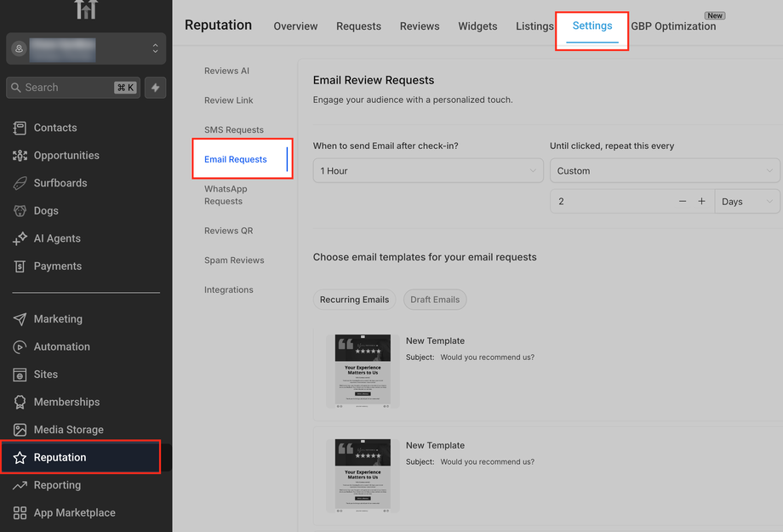Click the Opportunities icon in sidebar
The image size is (783, 532).
pos(20,156)
